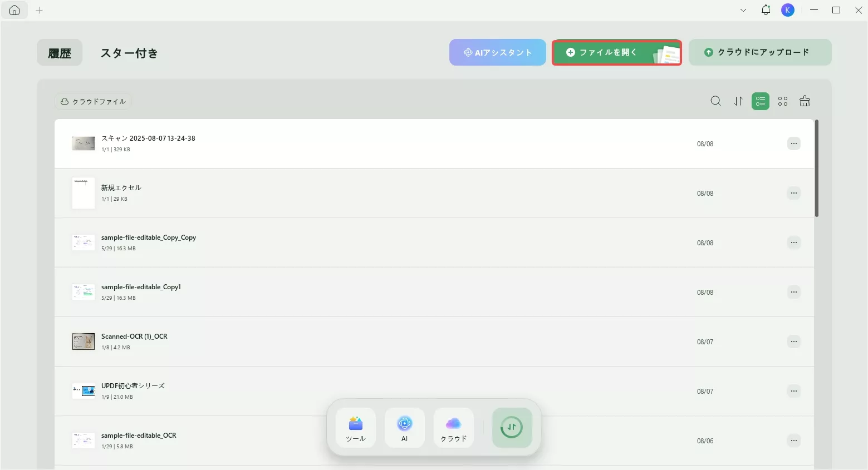Select file name Scanned-OCR (1)_OCR
The image size is (868, 470).
pyautogui.click(x=134, y=337)
